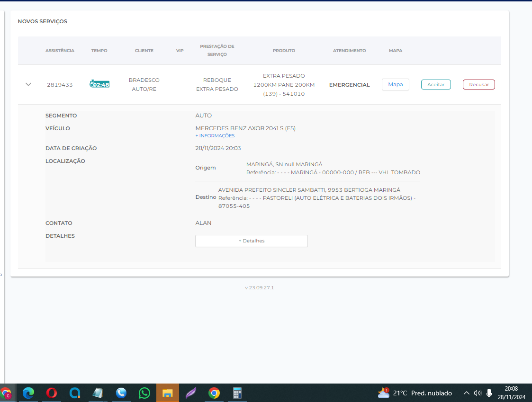Open the purple feather app in taskbar
Screen dimensions: 532x402
pos(191,393)
